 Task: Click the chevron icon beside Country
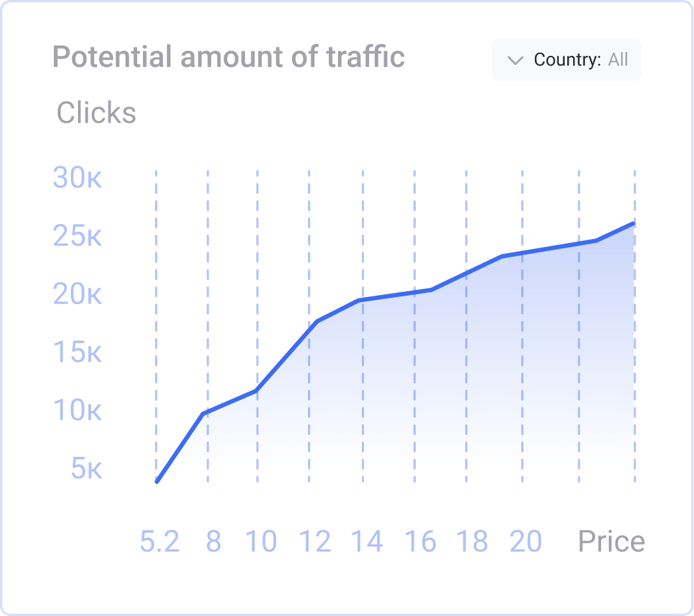515,60
